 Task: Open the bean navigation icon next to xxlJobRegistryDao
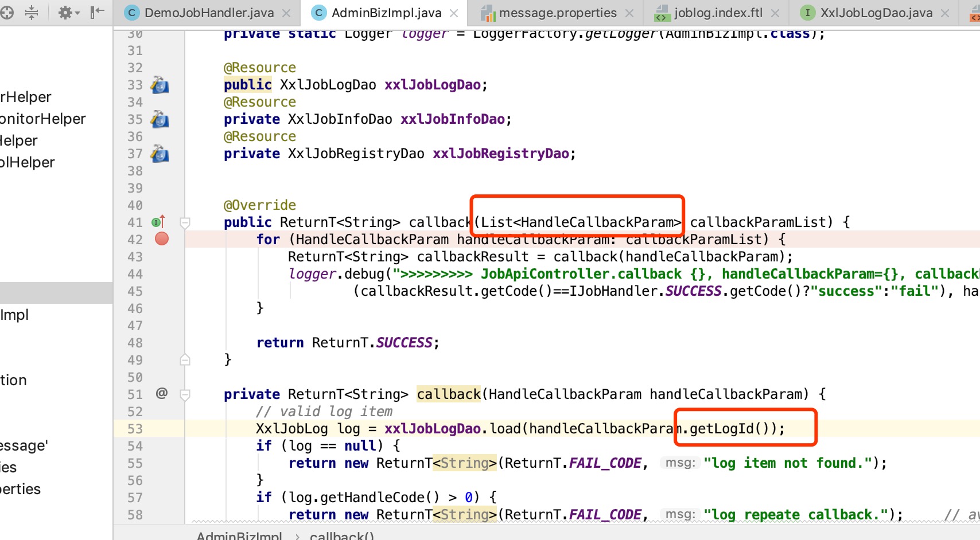160,154
